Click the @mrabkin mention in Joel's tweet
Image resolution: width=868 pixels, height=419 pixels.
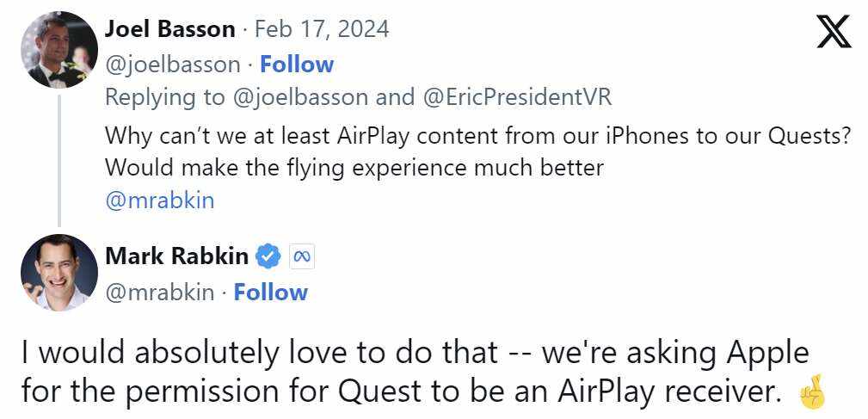pyautogui.click(x=159, y=200)
